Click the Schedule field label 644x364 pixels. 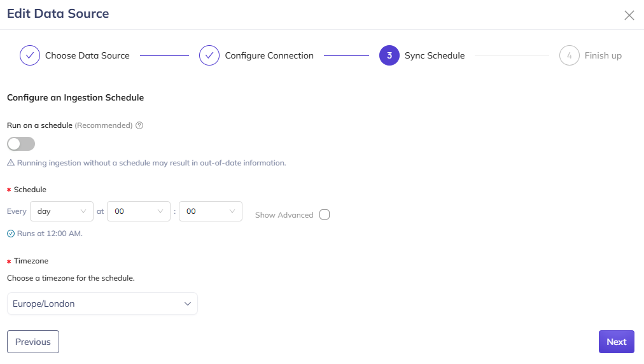coord(30,190)
